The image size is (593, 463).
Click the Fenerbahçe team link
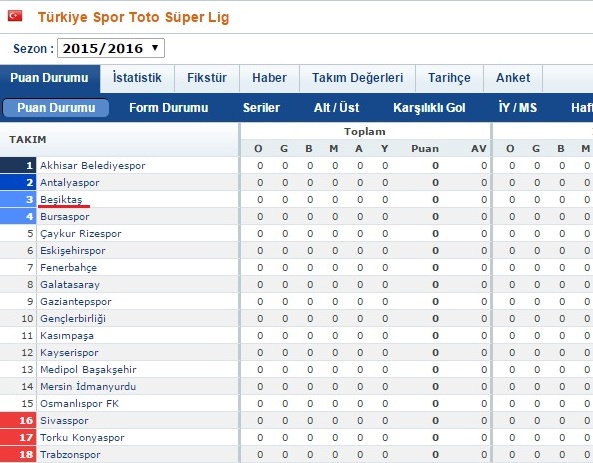pyautogui.click(x=68, y=267)
